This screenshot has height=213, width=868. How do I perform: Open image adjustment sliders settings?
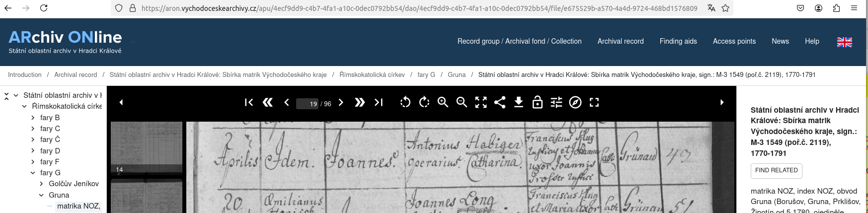556,102
